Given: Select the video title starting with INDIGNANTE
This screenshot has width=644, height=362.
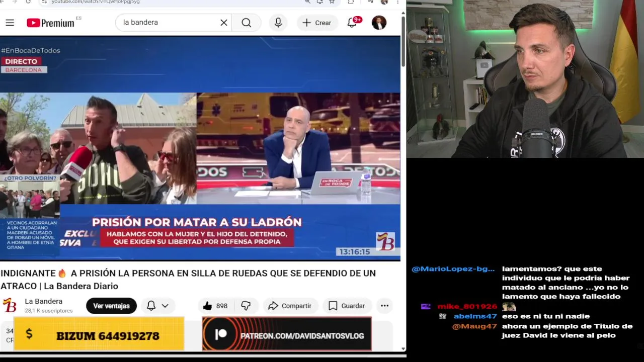Looking at the screenshot, I should (188, 280).
